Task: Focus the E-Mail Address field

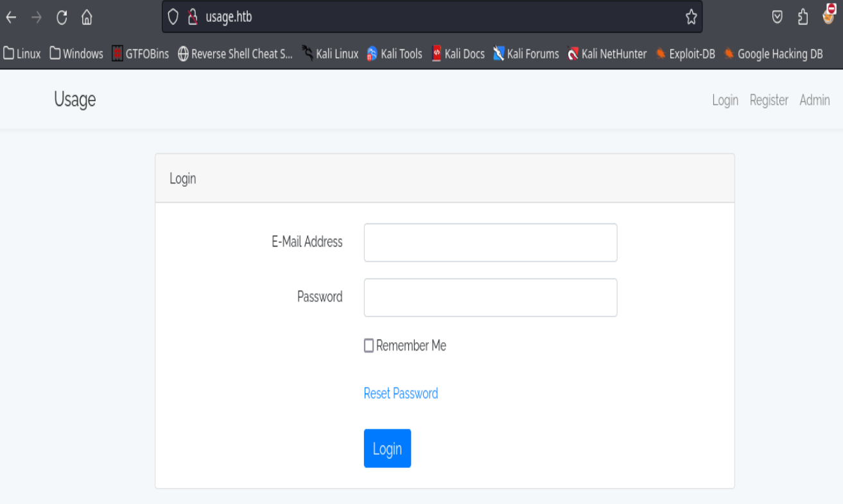Action: point(490,243)
